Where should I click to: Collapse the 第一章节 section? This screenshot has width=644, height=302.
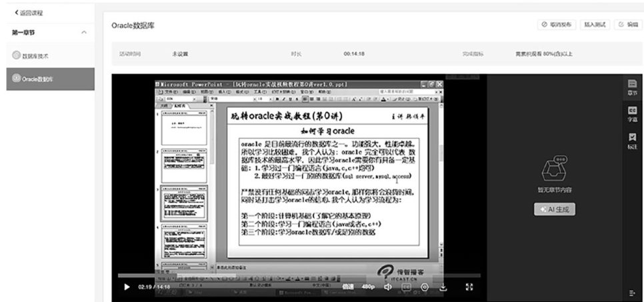point(83,33)
